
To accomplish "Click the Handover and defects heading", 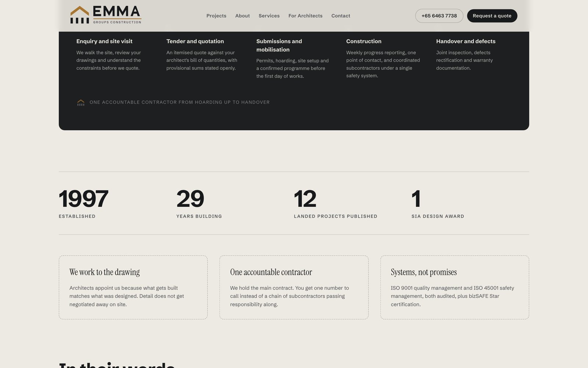I will (x=466, y=41).
